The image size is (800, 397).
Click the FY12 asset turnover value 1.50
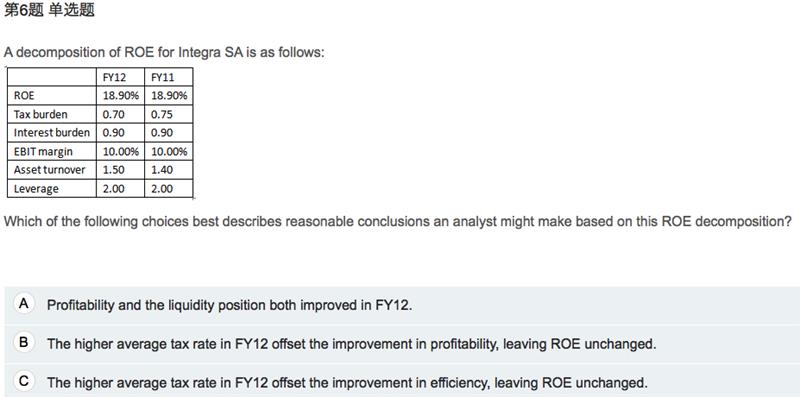(113, 170)
